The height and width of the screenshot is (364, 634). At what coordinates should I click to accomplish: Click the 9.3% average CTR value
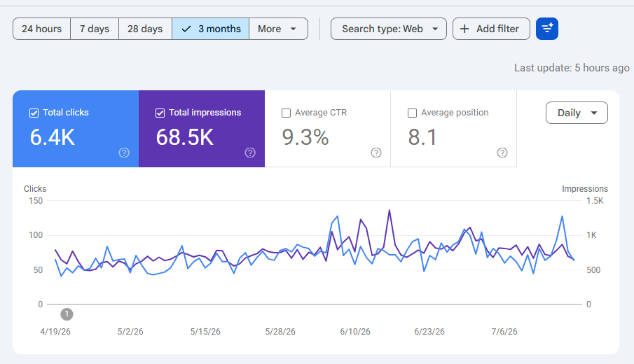[305, 137]
